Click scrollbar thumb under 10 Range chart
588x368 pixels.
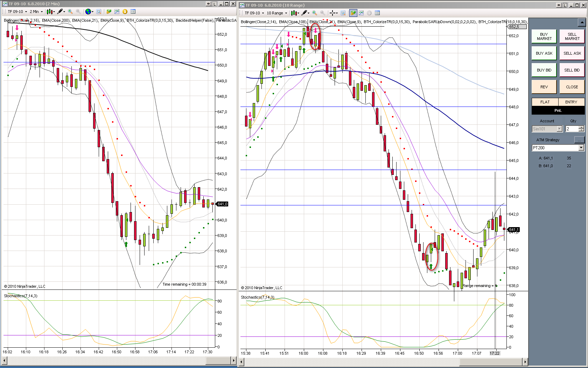(x=491, y=362)
